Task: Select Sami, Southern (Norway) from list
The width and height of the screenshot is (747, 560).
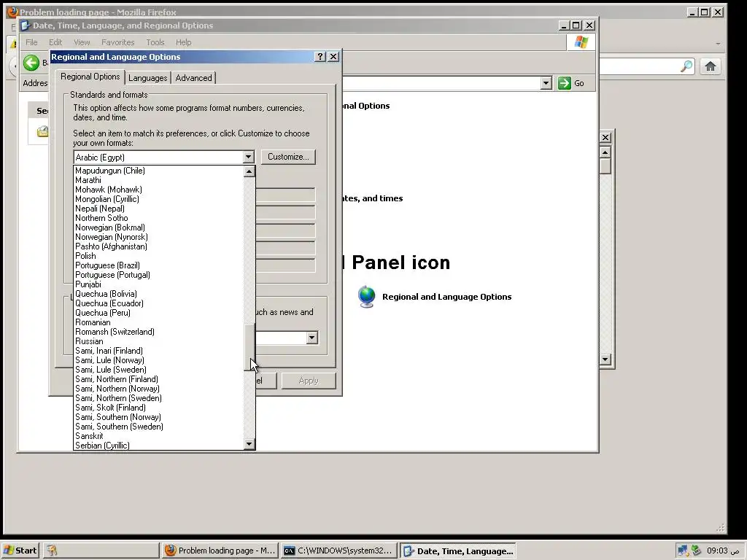Action: 158,417
